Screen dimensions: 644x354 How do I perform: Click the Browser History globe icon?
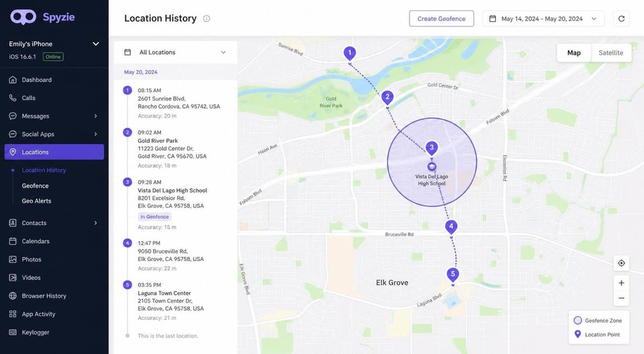13,295
